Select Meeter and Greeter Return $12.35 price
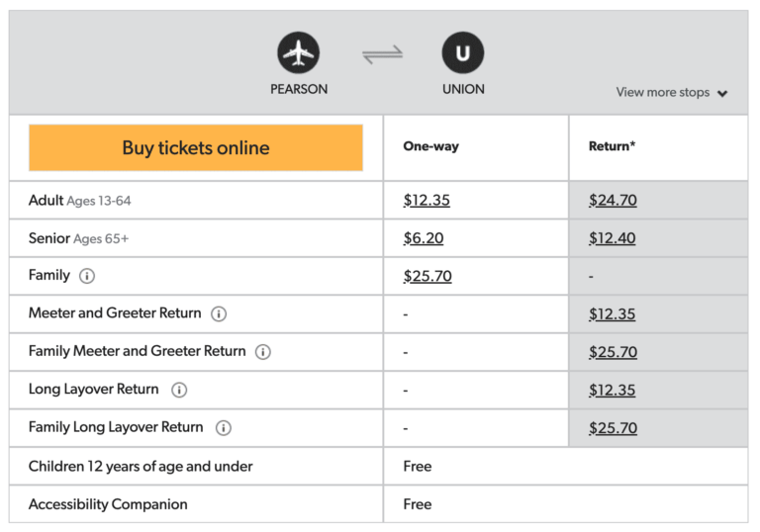Image resolution: width=760 pixels, height=532 pixels. (613, 314)
